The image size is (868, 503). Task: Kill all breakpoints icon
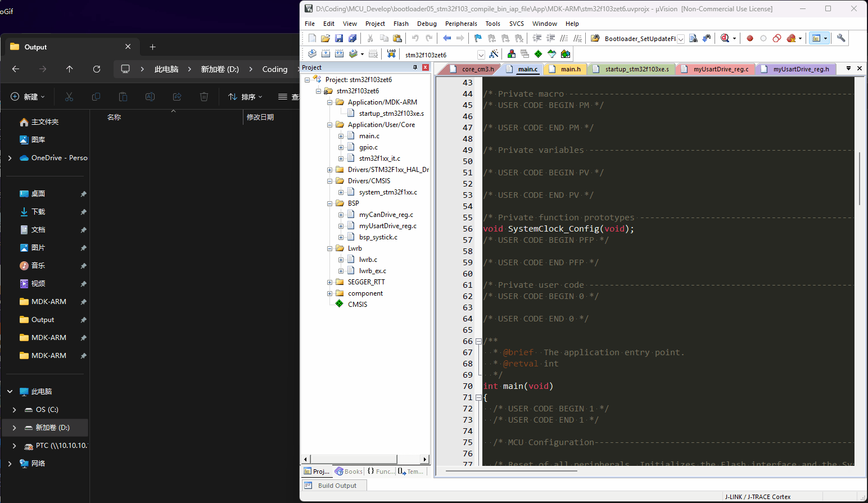tap(791, 38)
